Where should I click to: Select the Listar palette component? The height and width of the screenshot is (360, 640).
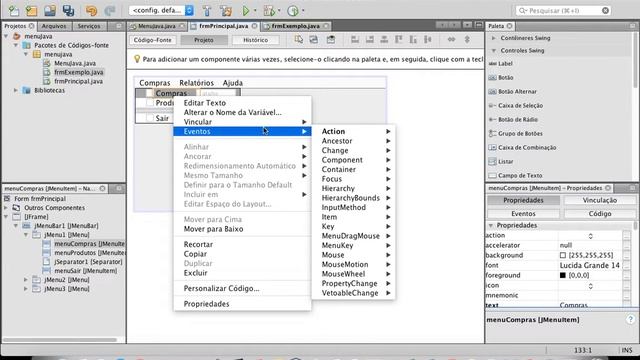tap(501, 162)
